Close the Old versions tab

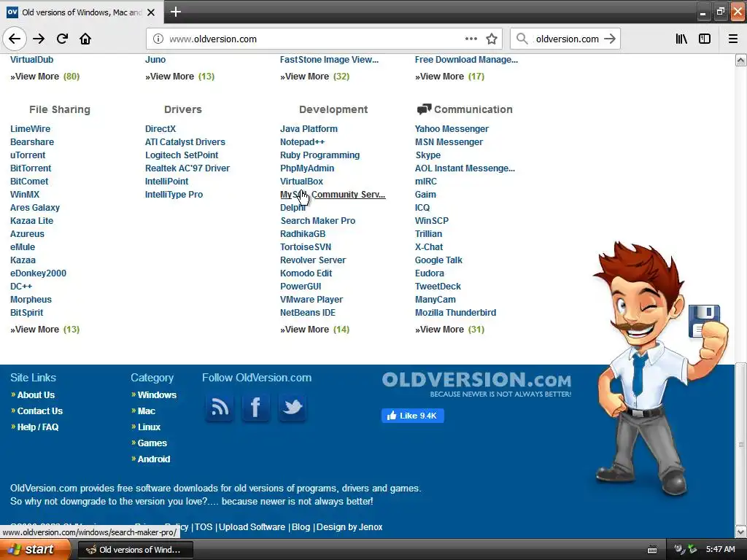[x=151, y=12]
